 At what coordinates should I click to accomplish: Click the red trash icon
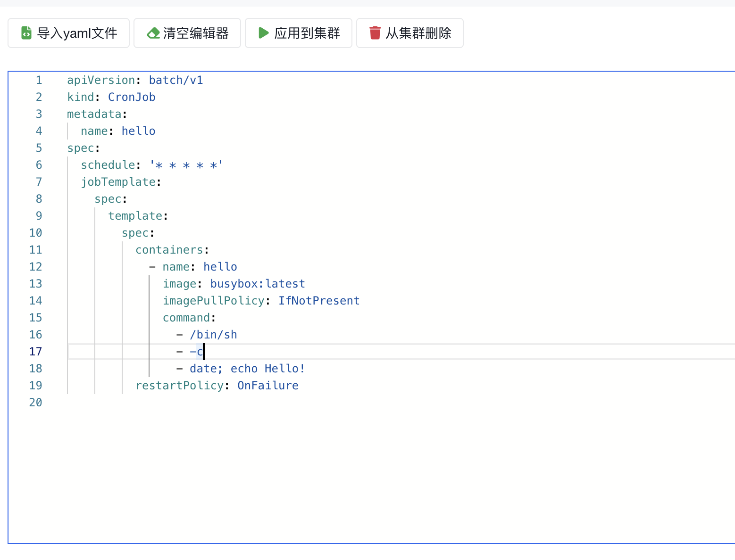point(375,33)
